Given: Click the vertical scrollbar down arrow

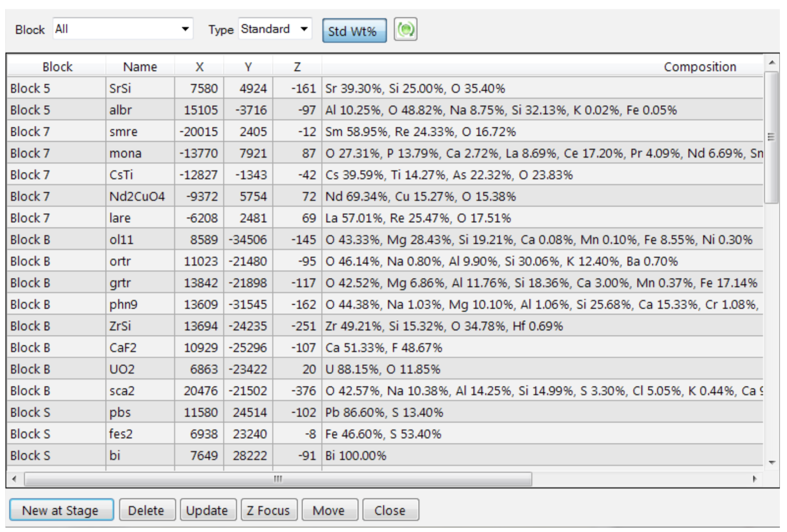Looking at the screenshot, I should (771, 463).
